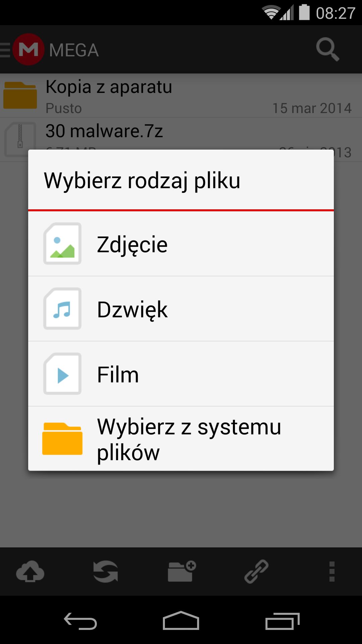Tap the chain link icon
This screenshot has width=362, height=644.
(x=256, y=571)
